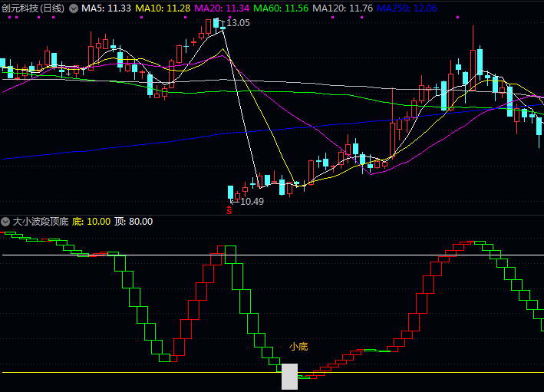Select the MA250: 12.06 label

(407, 8)
